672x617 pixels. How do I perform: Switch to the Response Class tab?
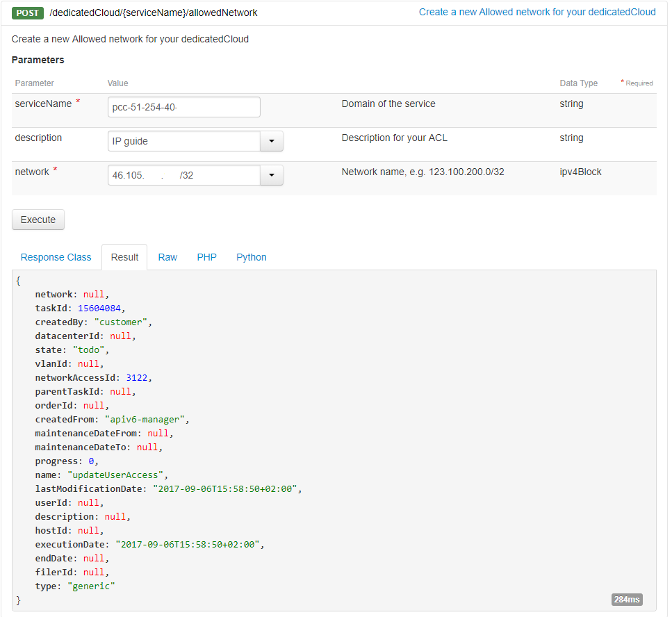click(x=56, y=257)
